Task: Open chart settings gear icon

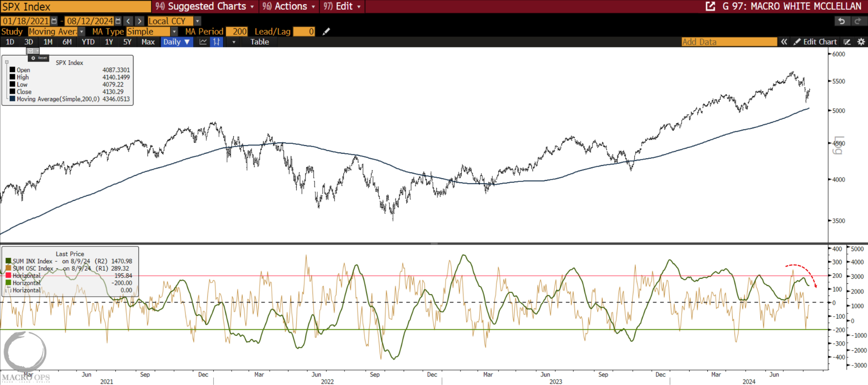Action: point(861,42)
